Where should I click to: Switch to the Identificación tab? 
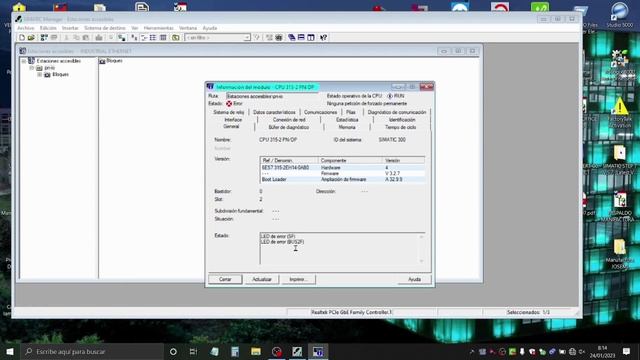pos(402,120)
